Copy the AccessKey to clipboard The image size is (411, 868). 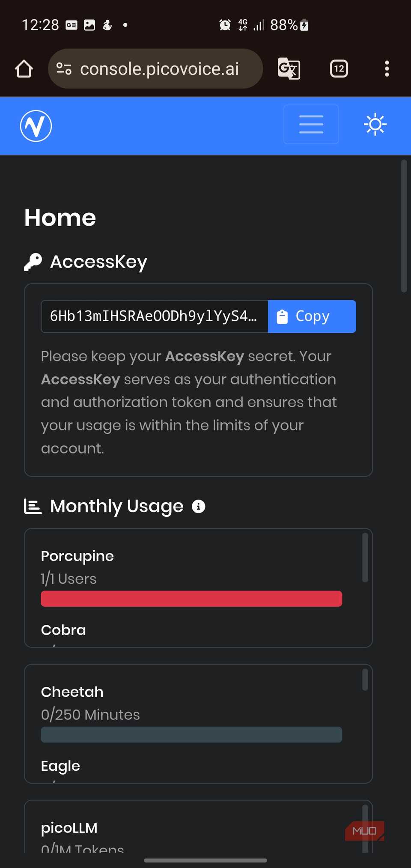tap(312, 316)
